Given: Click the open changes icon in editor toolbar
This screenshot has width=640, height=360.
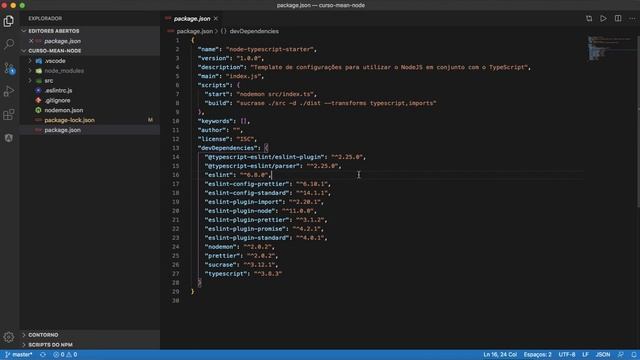Looking at the screenshot, I should [589, 19].
